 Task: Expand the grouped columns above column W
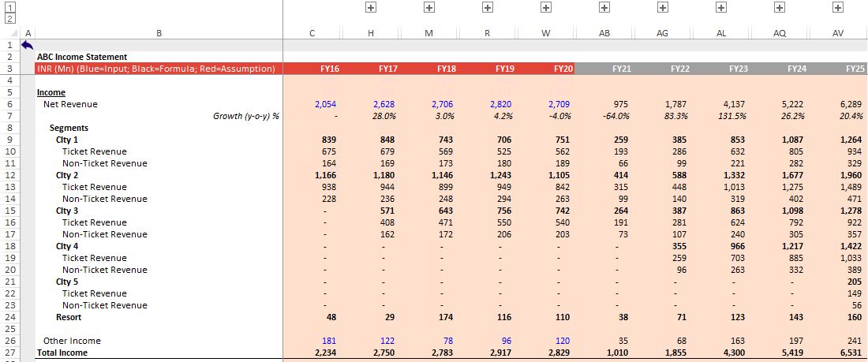(546, 7)
